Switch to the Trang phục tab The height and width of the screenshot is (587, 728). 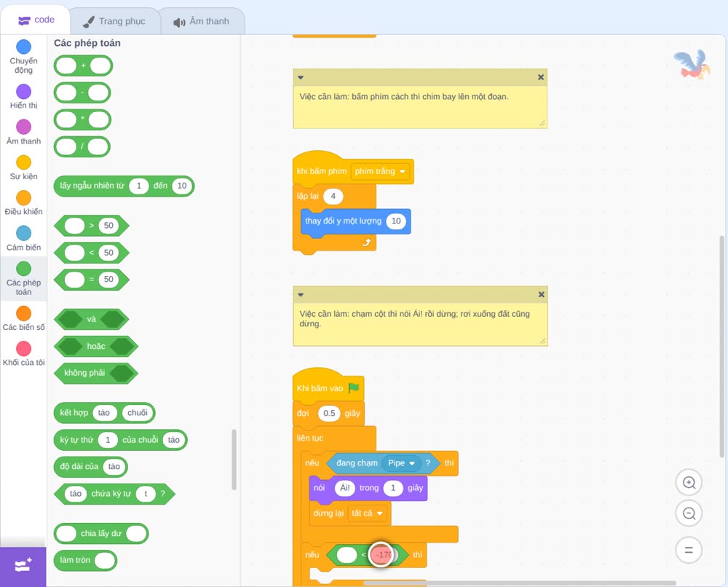[x=114, y=21]
